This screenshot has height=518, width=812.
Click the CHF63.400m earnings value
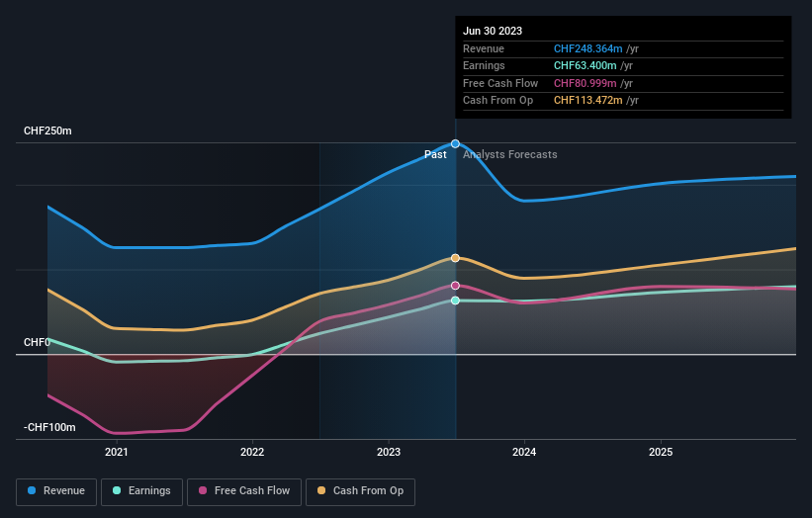[586, 65]
